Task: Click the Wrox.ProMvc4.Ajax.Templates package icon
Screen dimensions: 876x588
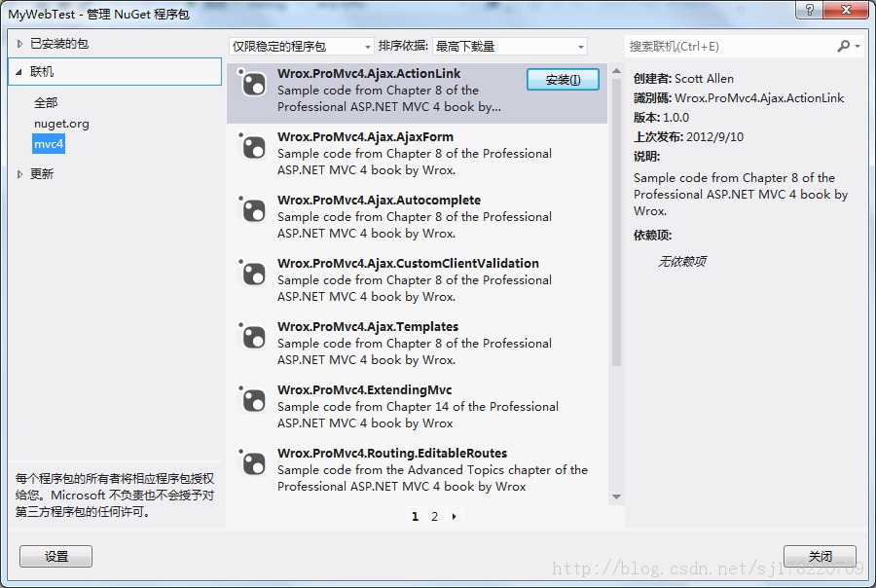Action: tap(252, 336)
